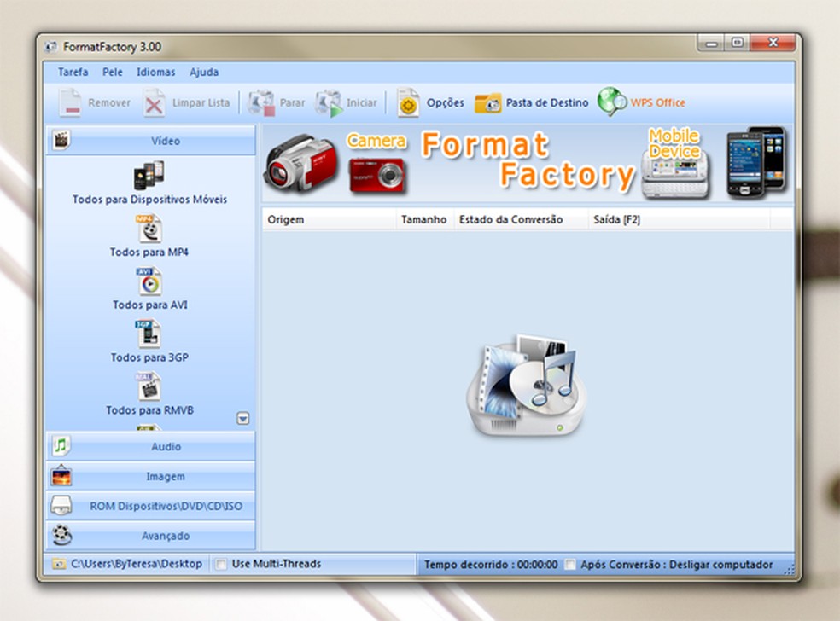Select the Todos para MP4 icon
Screen dimensions: 840x621
point(149,229)
